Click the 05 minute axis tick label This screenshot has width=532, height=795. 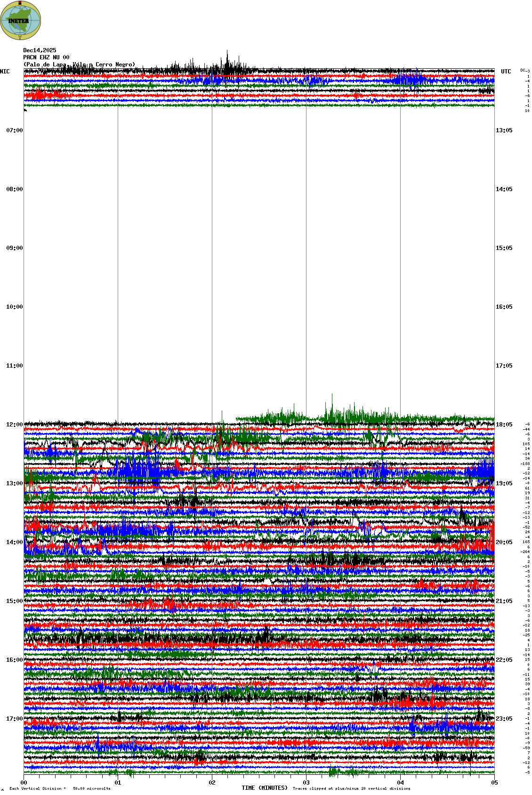click(x=494, y=783)
